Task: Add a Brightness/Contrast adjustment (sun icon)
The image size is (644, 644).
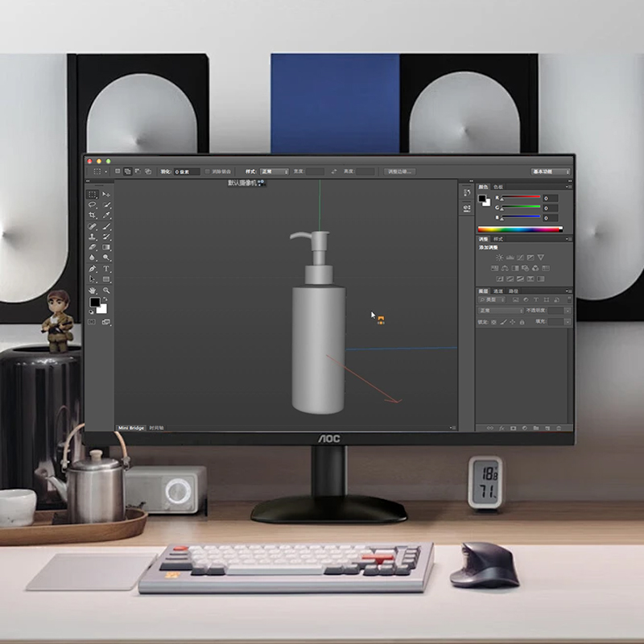Action: click(x=499, y=258)
